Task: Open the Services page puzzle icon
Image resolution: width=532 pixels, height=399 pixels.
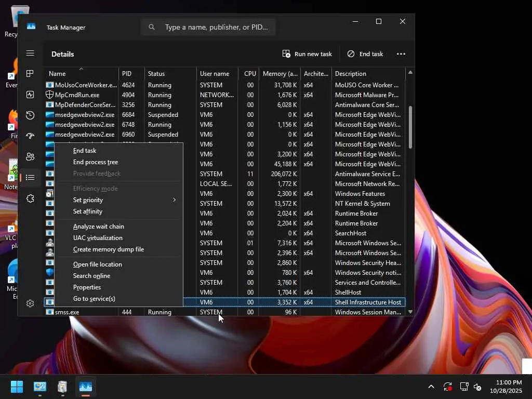Action: coord(30,198)
